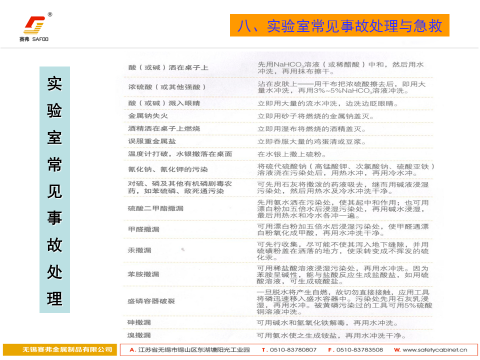
Task: Select the table row 误服重金属盐
Action: [x=278, y=141]
